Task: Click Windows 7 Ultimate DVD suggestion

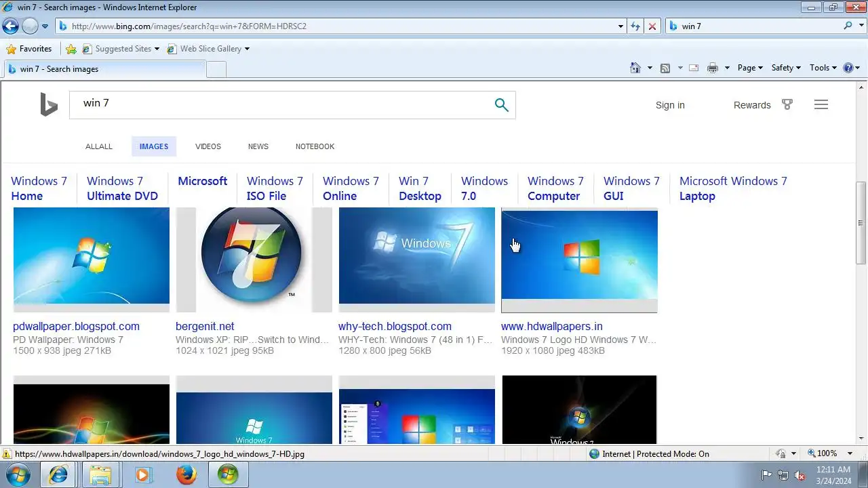Action: [x=122, y=188]
